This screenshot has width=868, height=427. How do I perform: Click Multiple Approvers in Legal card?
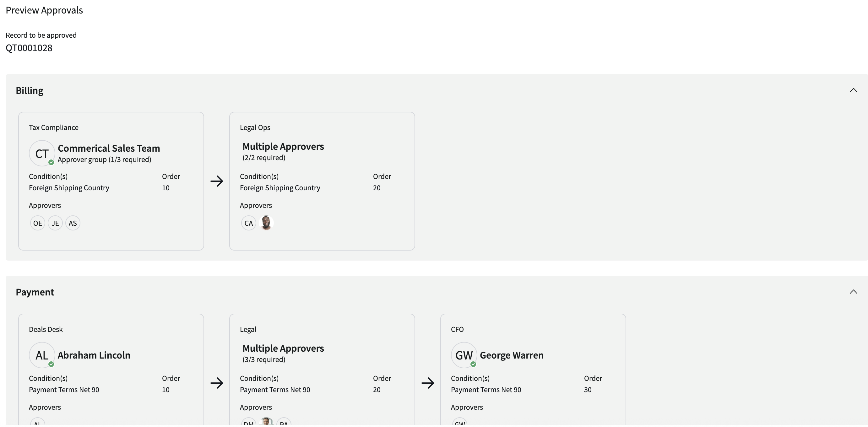tap(283, 348)
